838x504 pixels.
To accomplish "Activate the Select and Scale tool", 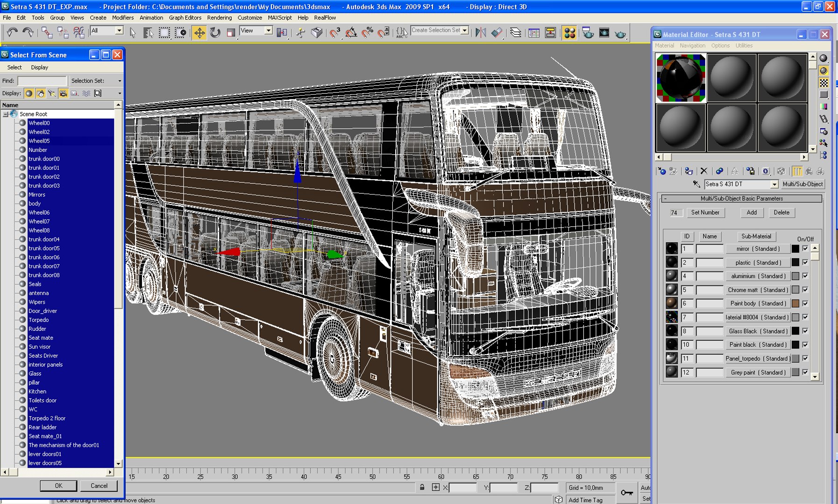I will [231, 32].
